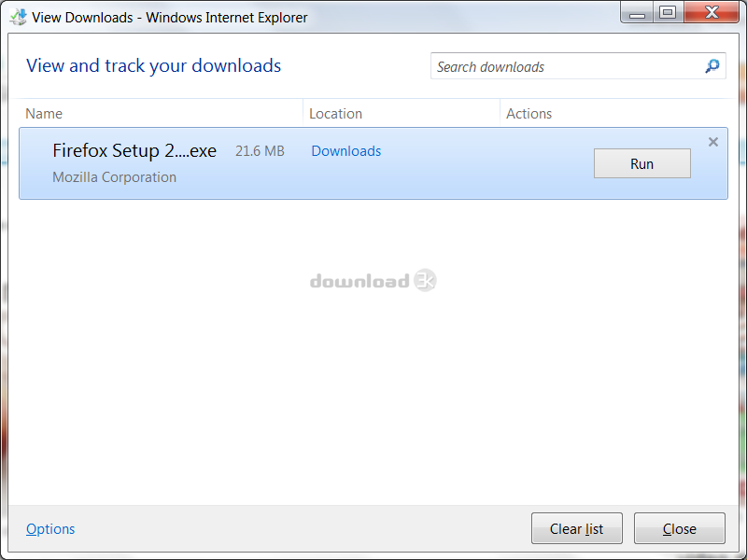Click into the Search downloads field
The image size is (747, 560).
click(567, 66)
